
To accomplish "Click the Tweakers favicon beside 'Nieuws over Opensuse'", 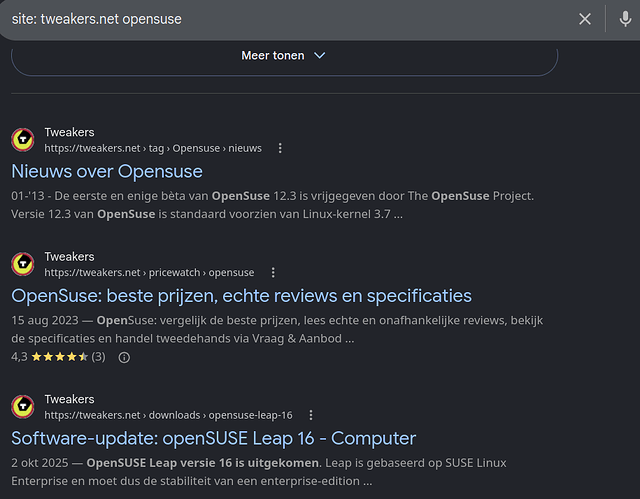I will point(23,140).
